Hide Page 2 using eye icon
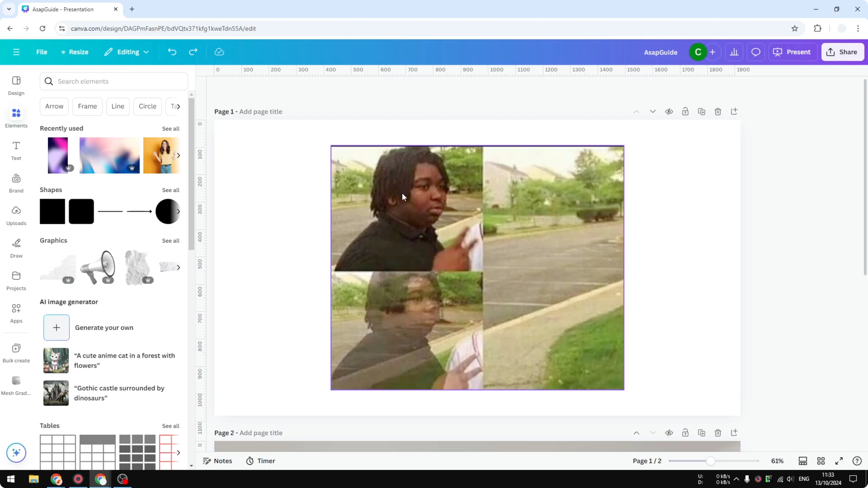The height and width of the screenshot is (488, 868). [669, 433]
